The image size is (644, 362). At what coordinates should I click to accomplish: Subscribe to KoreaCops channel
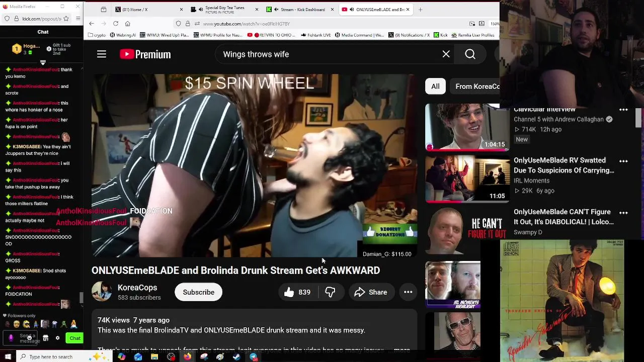point(198,292)
